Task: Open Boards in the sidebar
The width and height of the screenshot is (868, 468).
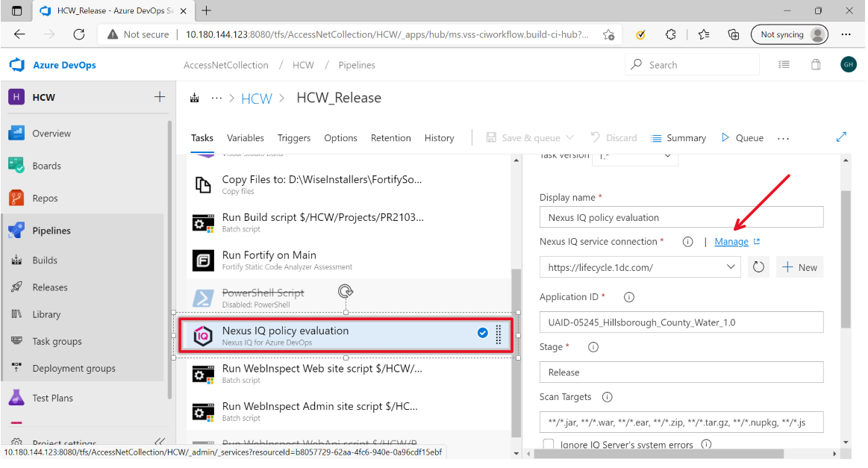Action: pyautogui.click(x=46, y=166)
